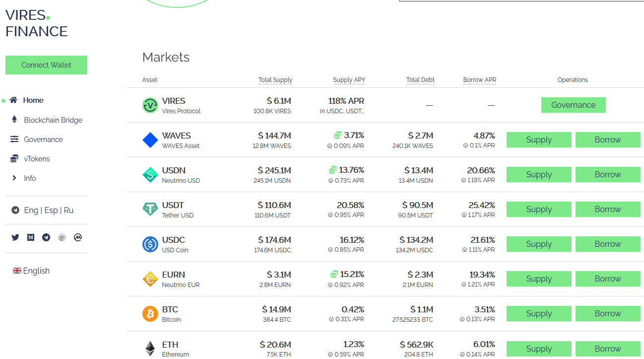
Task: Click the VIRES FINANCE logo
Action: click(36, 23)
